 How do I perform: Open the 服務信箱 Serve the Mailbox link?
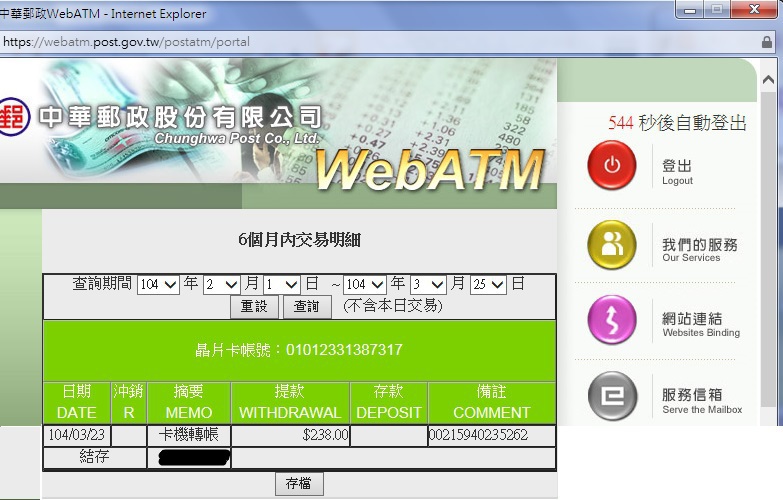[702, 401]
